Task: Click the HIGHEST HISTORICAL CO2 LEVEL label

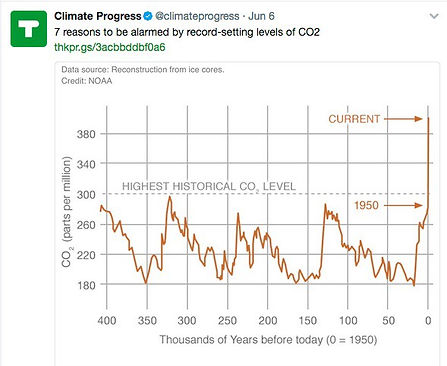Action: 209,187
